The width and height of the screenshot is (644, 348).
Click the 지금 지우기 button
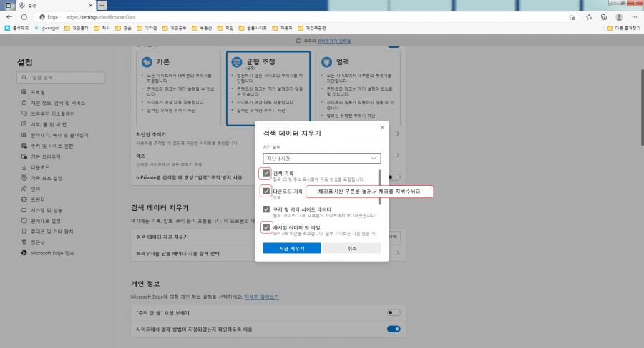[x=291, y=249]
